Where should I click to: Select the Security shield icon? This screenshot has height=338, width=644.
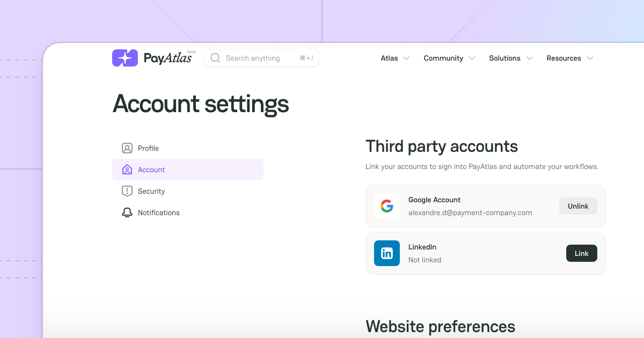tap(127, 191)
